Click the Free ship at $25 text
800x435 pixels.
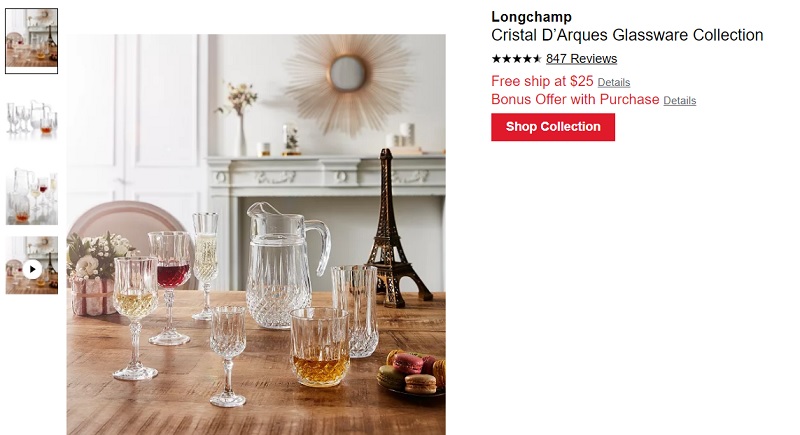coord(542,81)
